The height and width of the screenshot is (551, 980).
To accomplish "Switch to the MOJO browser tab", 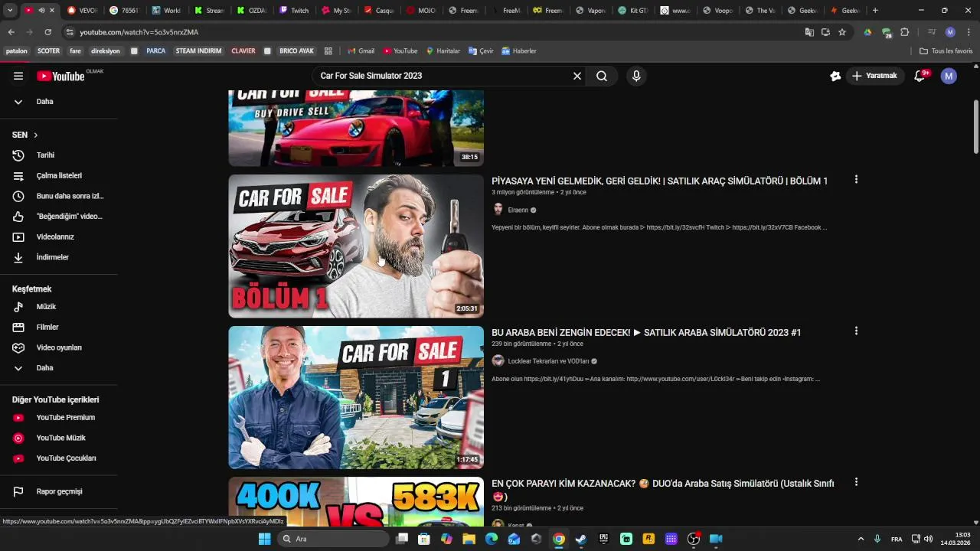I will (x=421, y=11).
